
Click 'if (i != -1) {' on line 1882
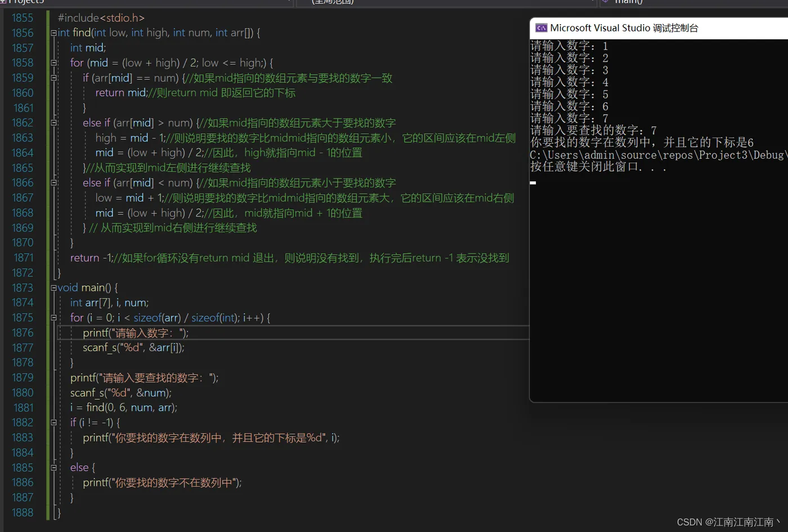tap(95, 423)
